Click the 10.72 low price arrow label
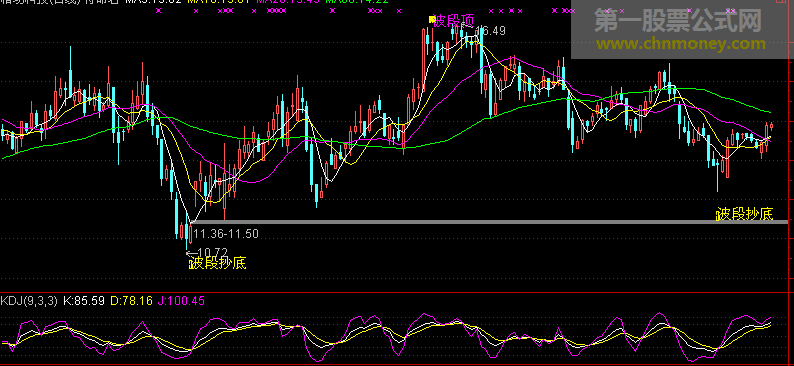The image size is (794, 366). click(207, 252)
